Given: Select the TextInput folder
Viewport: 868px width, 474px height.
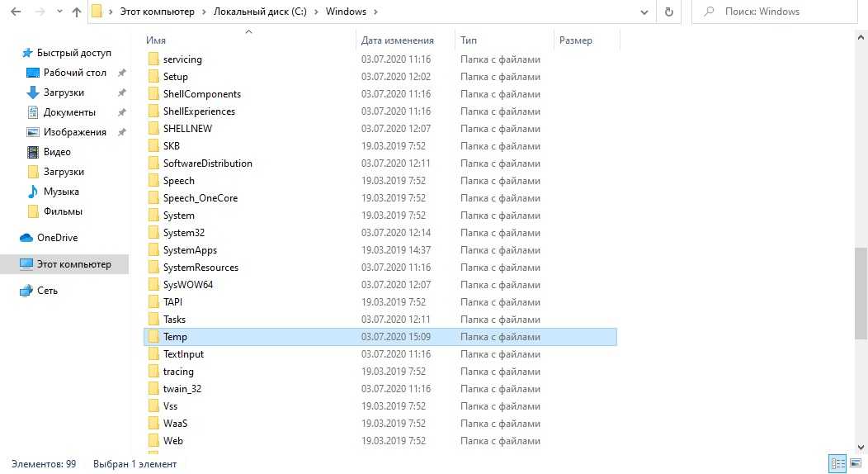Looking at the screenshot, I should 183,354.
